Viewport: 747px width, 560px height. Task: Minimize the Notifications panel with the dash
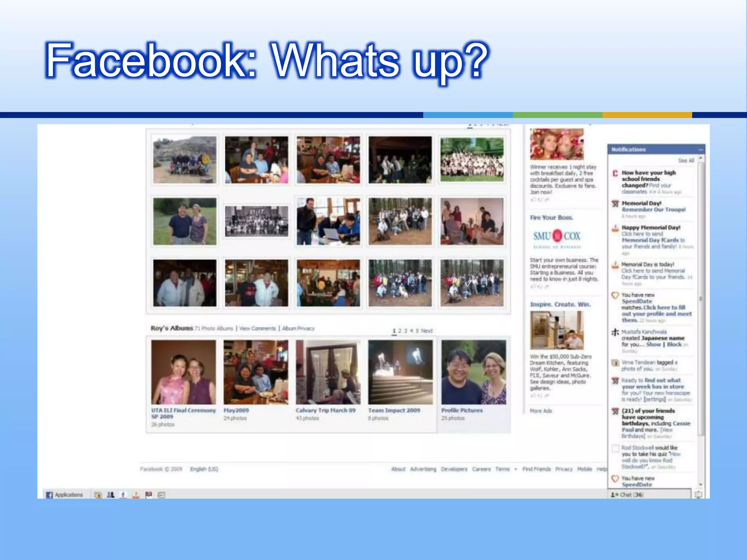click(x=701, y=149)
